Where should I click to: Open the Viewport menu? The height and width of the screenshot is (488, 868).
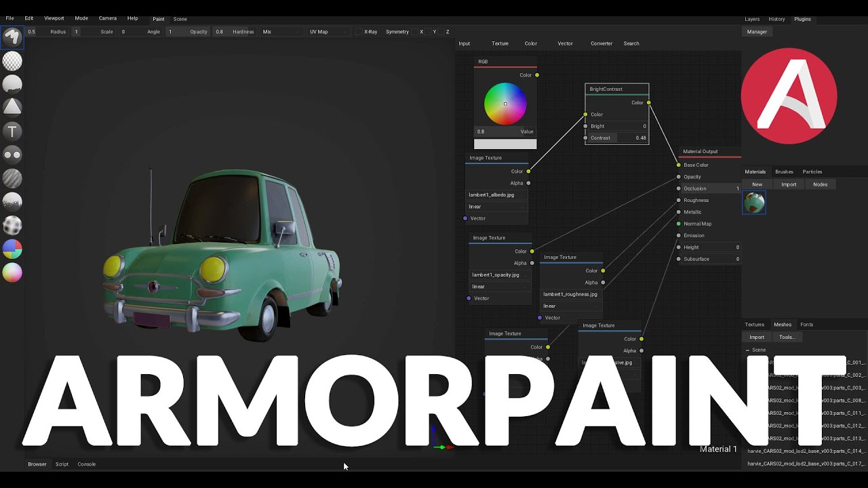pos(54,18)
